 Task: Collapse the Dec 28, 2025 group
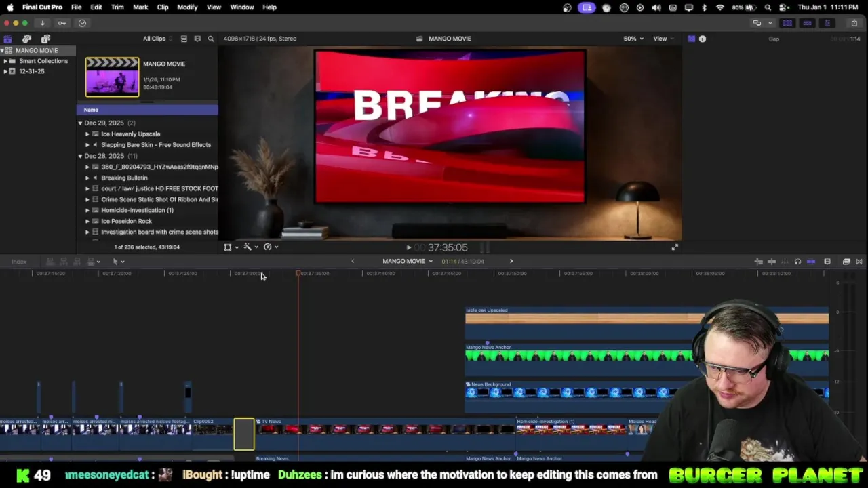click(x=80, y=156)
